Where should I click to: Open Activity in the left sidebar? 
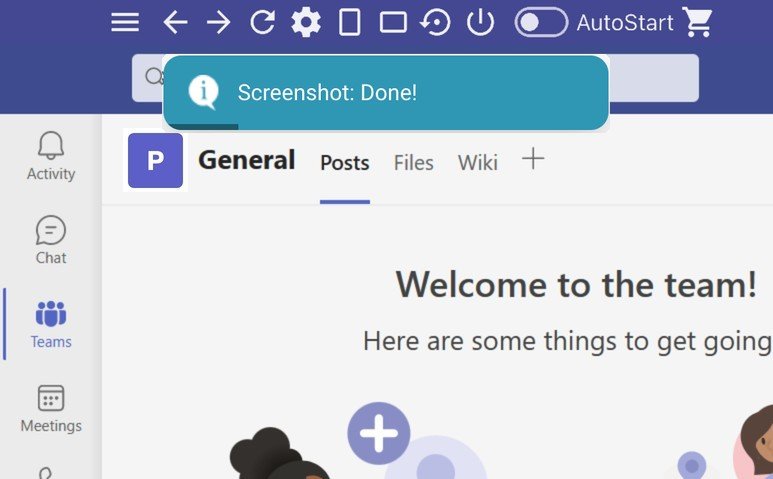point(51,156)
